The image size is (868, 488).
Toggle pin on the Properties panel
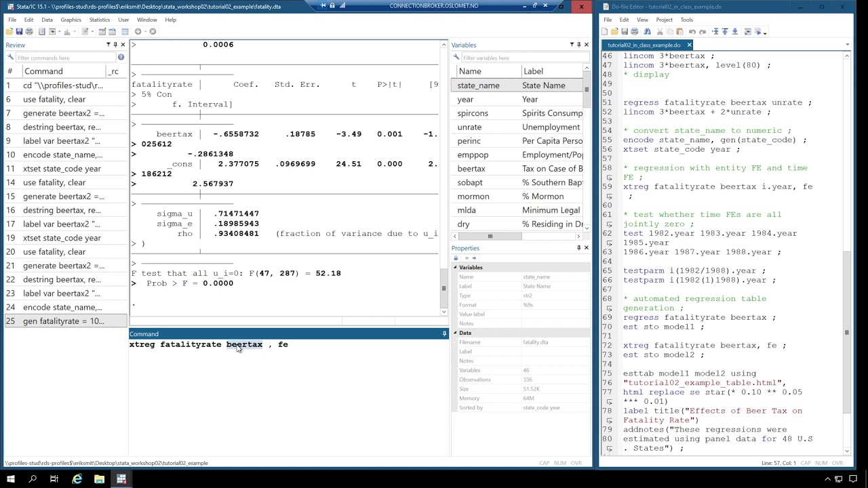(578, 247)
